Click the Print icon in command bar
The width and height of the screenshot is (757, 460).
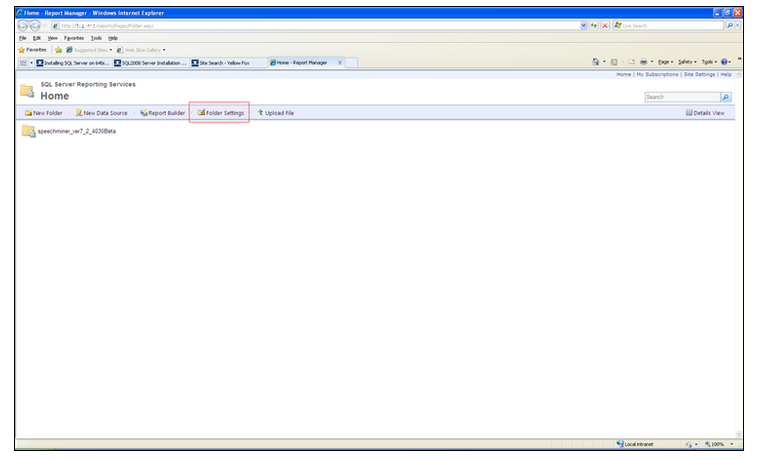(644, 62)
